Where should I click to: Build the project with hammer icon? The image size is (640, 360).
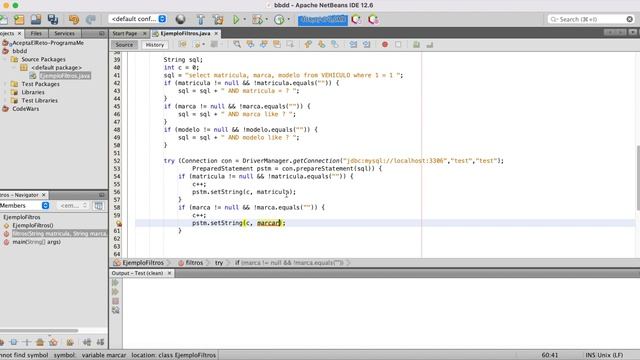[200, 19]
